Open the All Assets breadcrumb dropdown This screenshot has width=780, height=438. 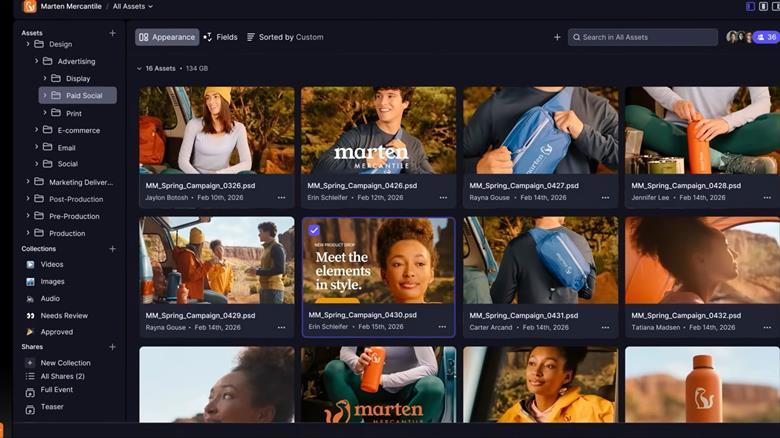coord(132,6)
